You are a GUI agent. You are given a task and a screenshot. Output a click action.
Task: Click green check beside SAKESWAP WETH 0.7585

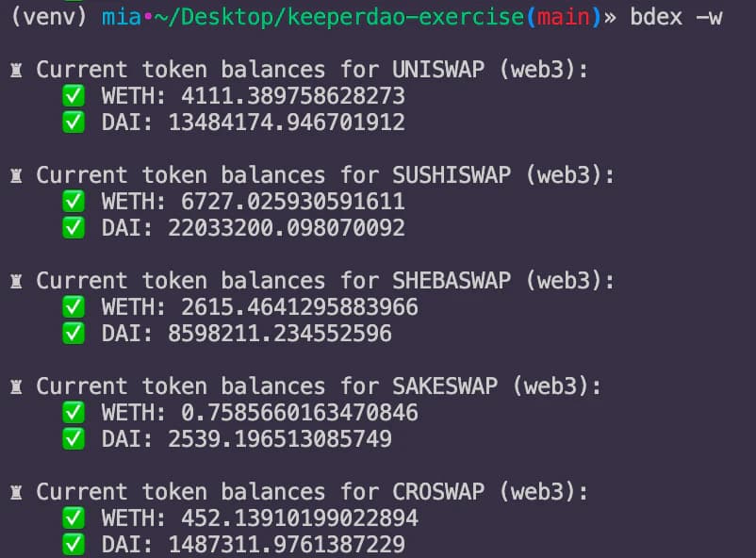click(74, 412)
